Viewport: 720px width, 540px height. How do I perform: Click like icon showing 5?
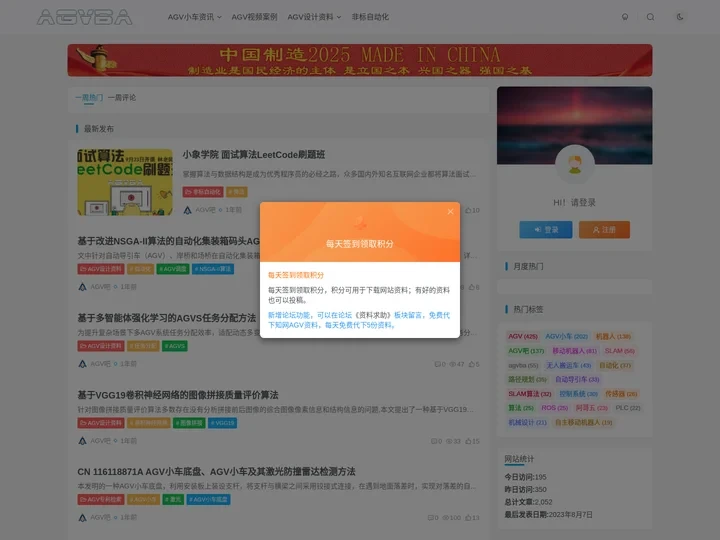pyautogui.click(x=472, y=364)
